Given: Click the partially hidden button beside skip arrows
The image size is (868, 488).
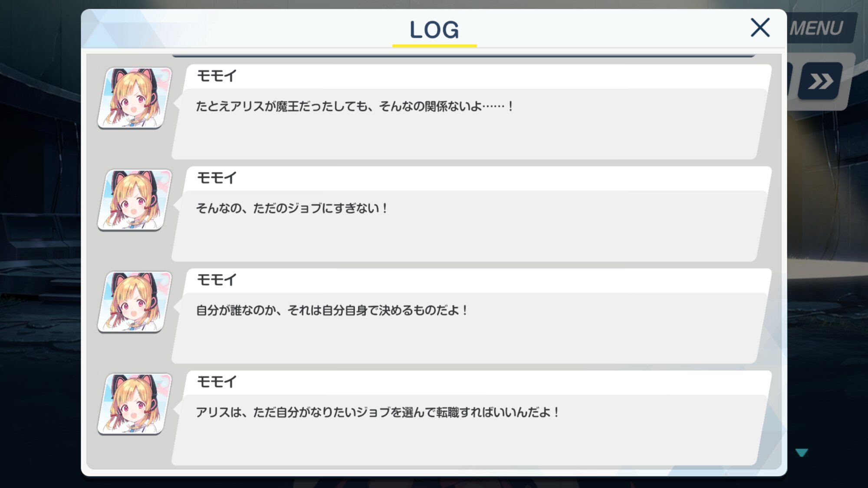Looking at the screenshot, I should pos(790,80).
